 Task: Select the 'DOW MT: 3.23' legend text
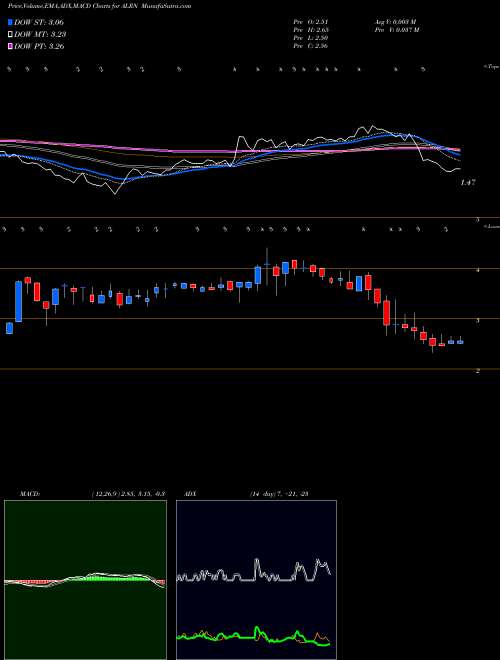click(40, 34)
